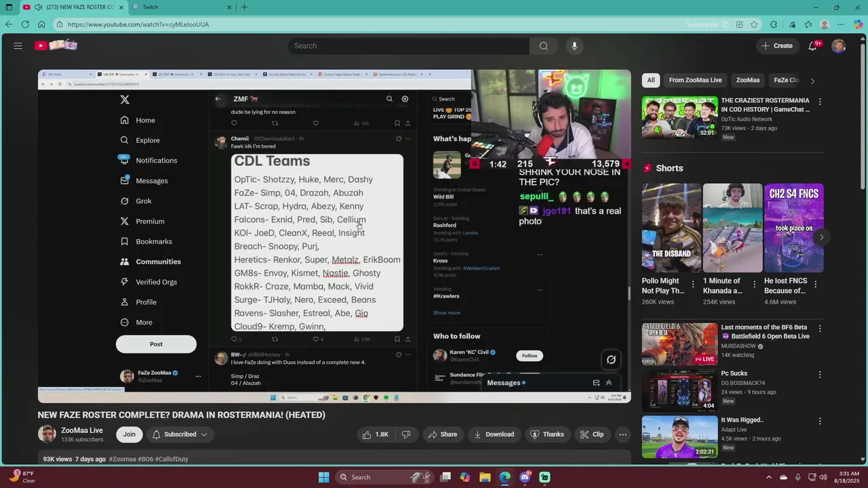Open the YouTube hamburger guide menu
868x488 pixels.
pos(18,45)
